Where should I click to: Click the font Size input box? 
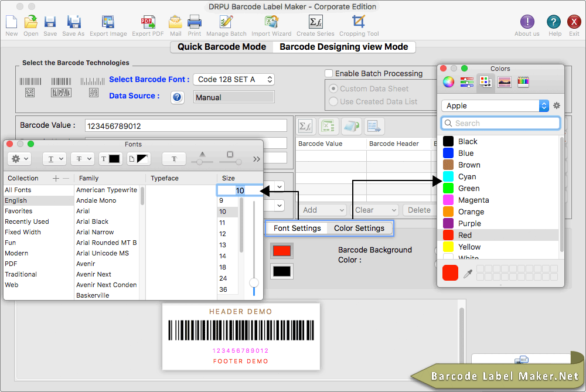pyautogui.click(x=240, y=190)
